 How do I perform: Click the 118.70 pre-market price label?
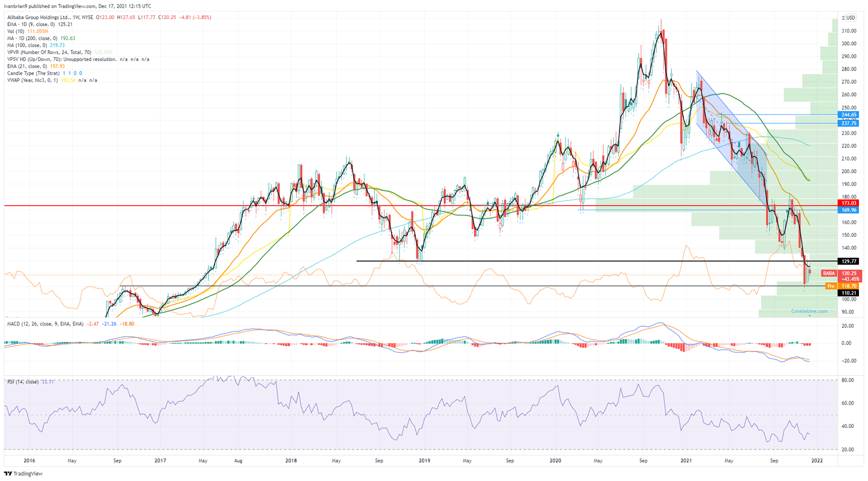coord(849,286)
